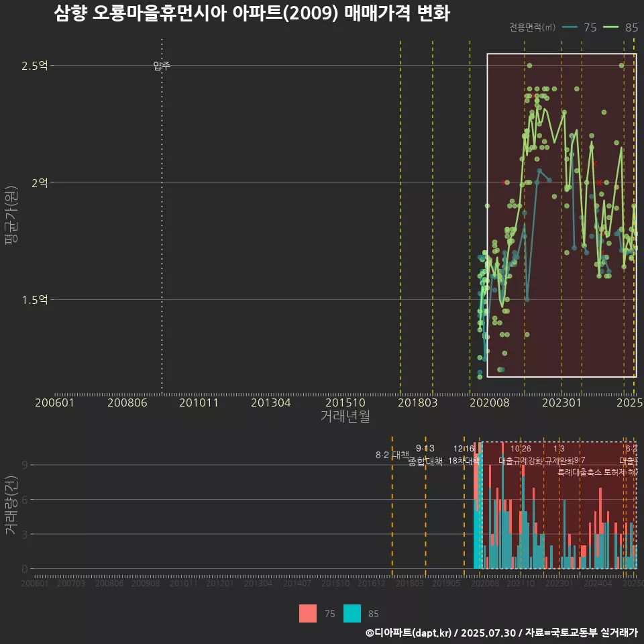Click the 200806 x-axis label on price chart

tap(127, 402)
